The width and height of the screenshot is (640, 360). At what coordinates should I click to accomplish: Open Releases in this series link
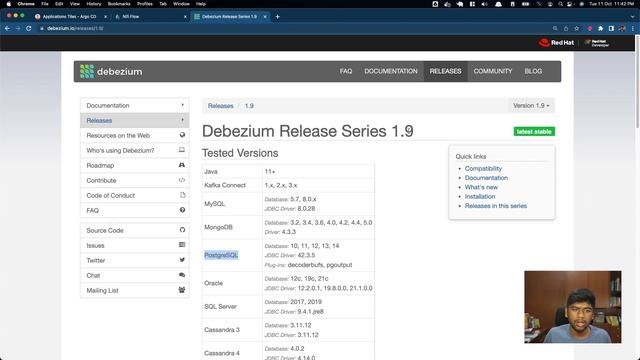pyautogui.click(x=496, y=206)
